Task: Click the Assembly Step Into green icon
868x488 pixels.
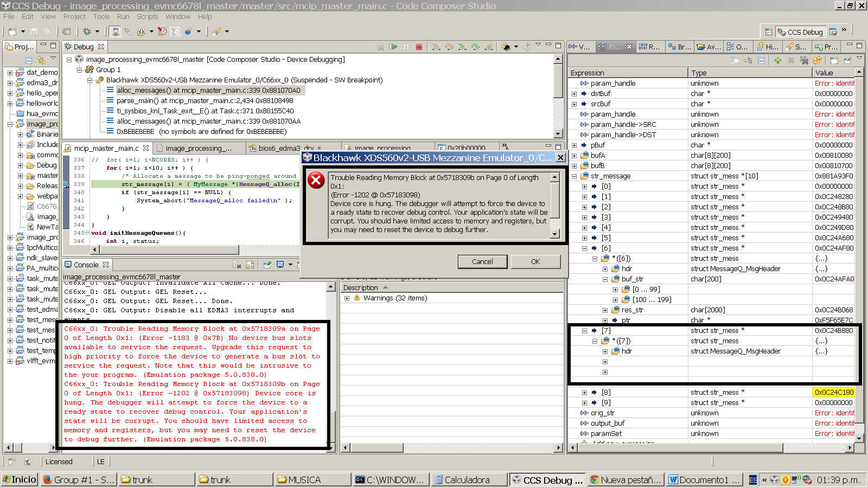Action: pos(462,47)
